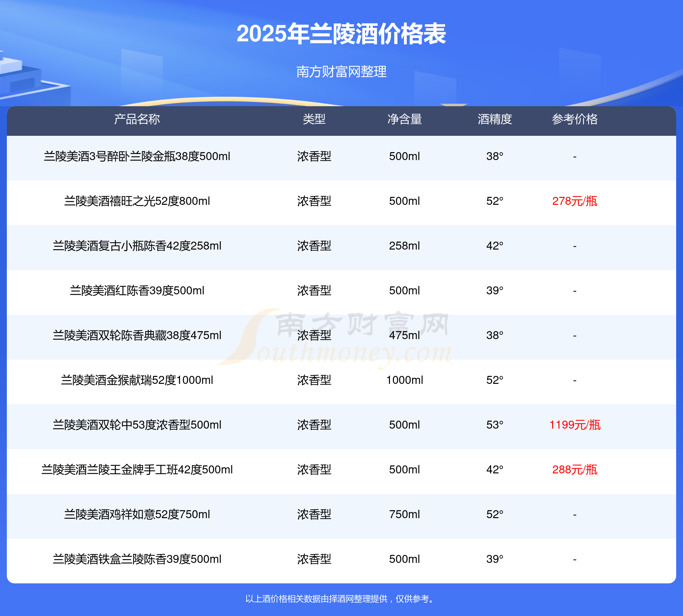This screenshot has height=616, width=683.
Task: Select 浓香型 in the 铁盒兰陵陈香 row
Action: click(314, 559)
